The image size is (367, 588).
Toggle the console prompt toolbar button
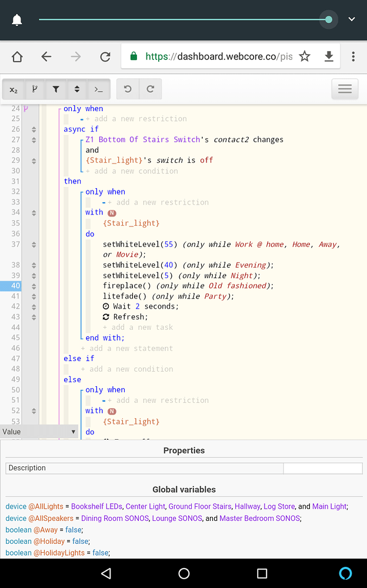[x=98, y=89]
